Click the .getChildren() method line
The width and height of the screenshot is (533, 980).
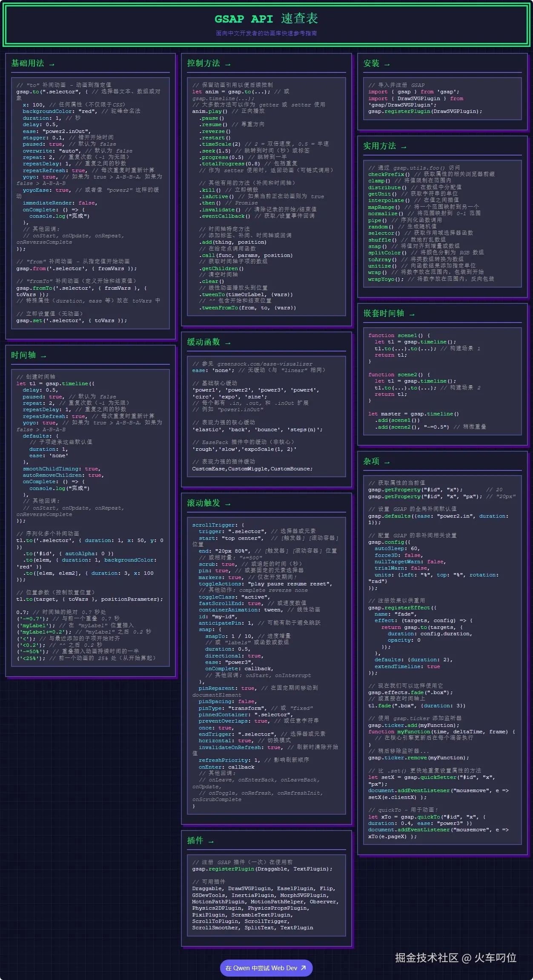(x=221, y=269)
